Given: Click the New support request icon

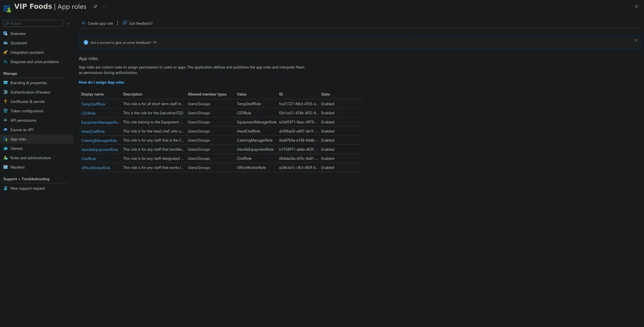Looking at the screenshot, I should pos(5,188).
